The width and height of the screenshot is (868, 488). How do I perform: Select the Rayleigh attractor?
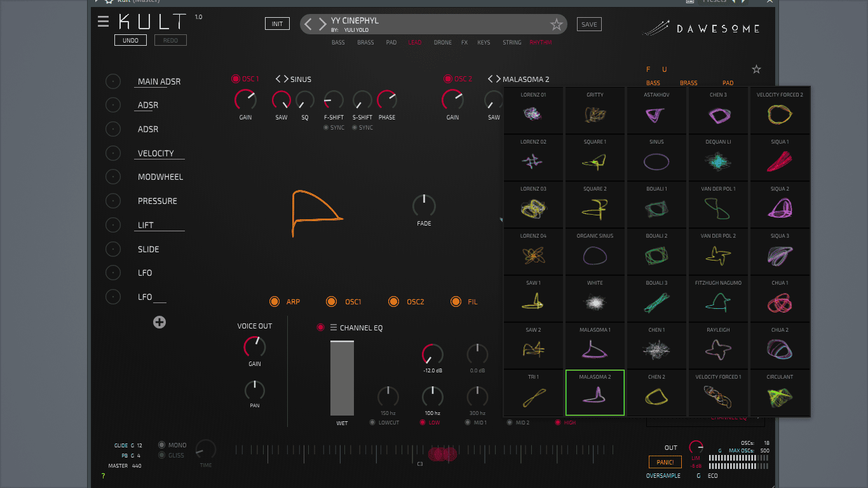click(718, 345)
